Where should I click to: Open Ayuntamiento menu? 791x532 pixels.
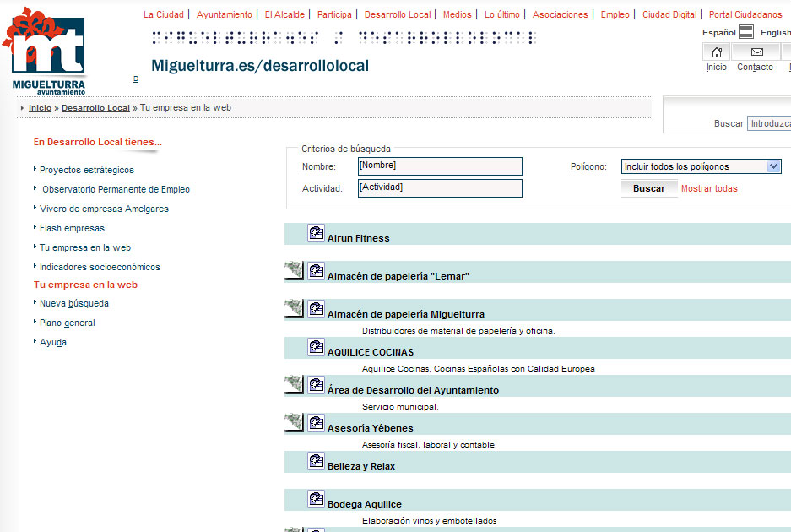click(x=225, y=14)
